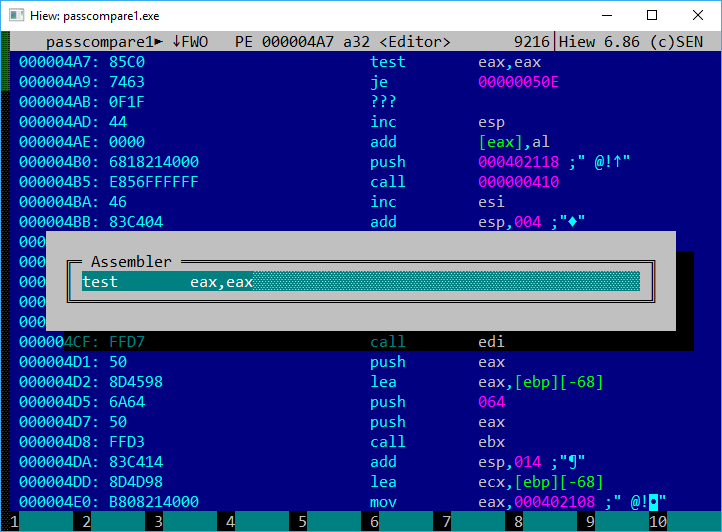Click bytes 8D4D98 in hex column

(136, 482)
